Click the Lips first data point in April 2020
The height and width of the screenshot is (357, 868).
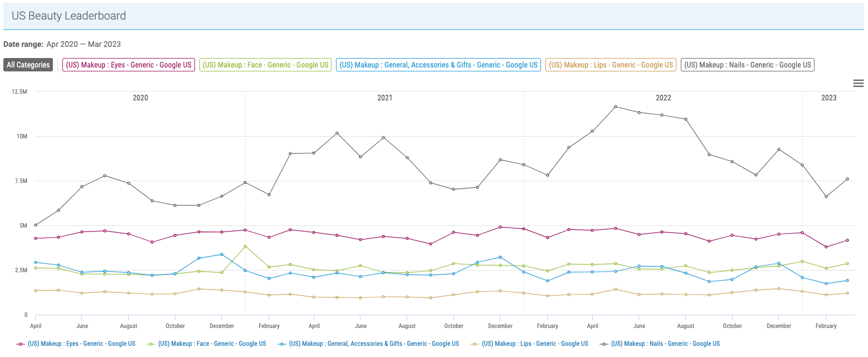36,291
